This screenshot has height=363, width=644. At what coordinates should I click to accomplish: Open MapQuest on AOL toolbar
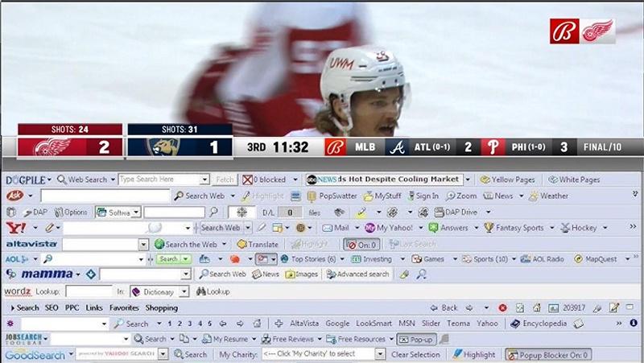coord(596,259)
